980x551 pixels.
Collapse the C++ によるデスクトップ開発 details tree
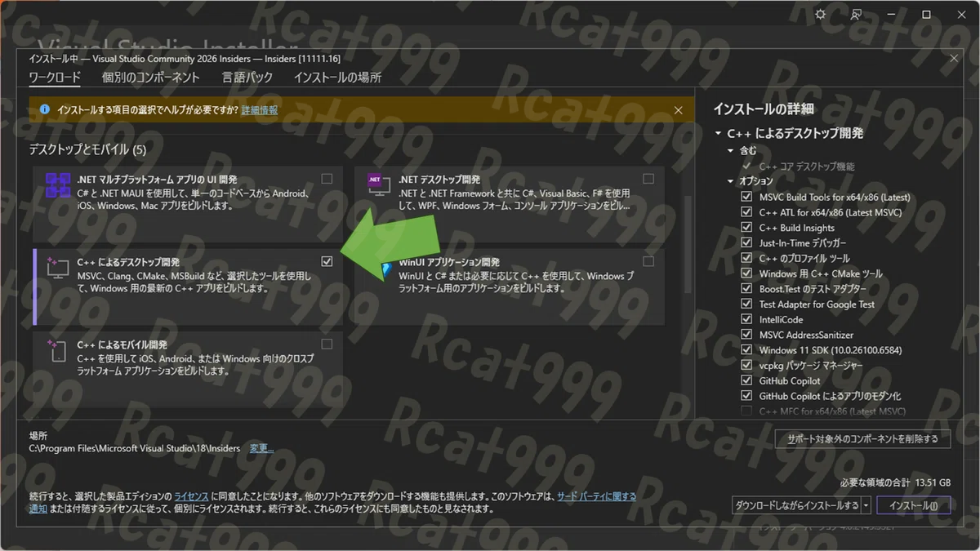coord(718,133)
